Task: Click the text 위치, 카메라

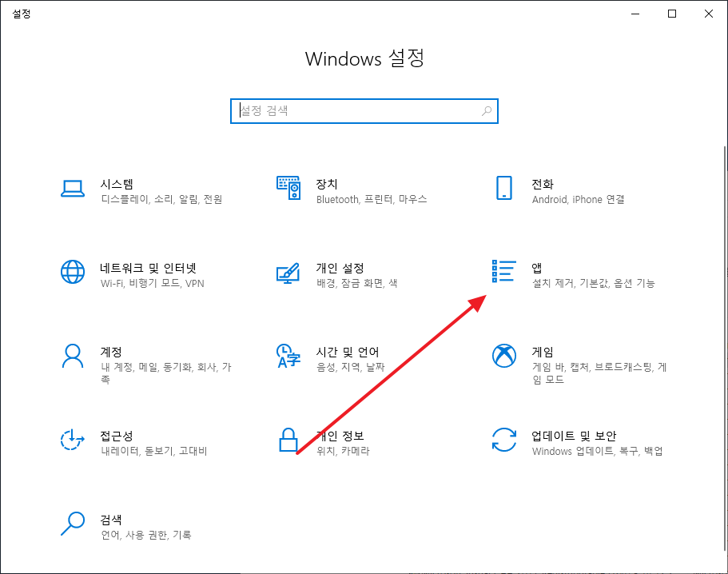Action: (343, 451)
